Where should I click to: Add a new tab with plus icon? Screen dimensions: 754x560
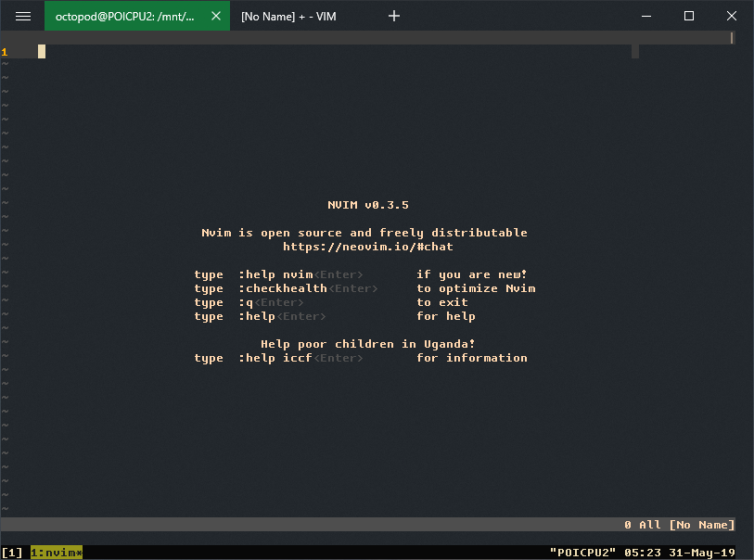click(x=394, y=16)
